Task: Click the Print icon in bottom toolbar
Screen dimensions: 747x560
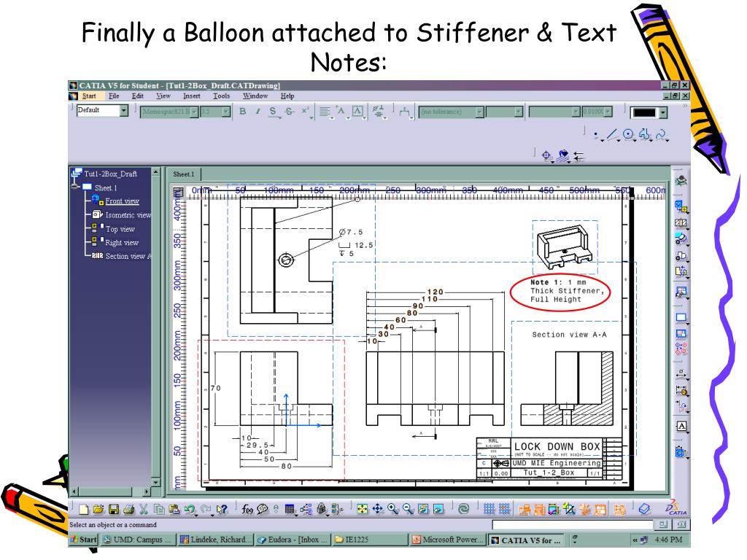Action: pos(128,509)
